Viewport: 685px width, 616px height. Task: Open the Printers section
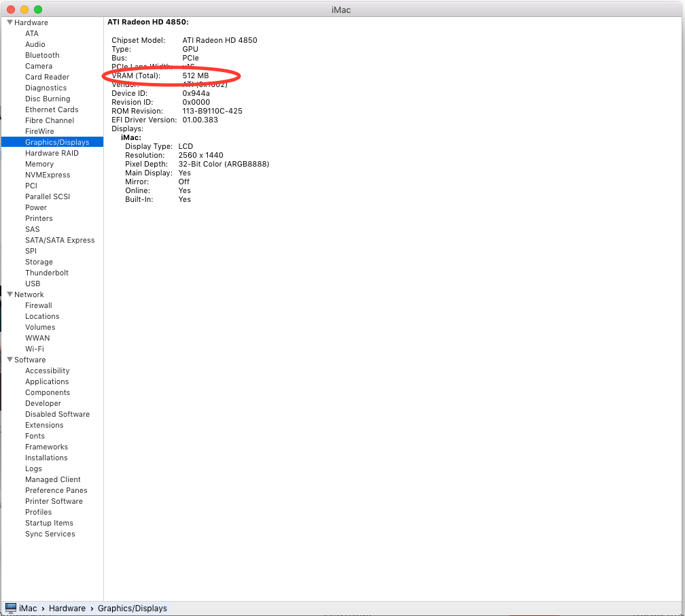tap(39, 218)
